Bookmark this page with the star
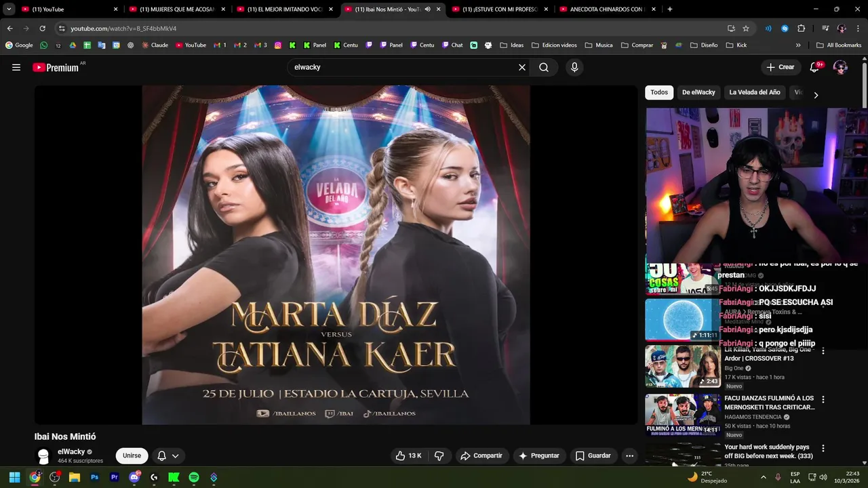Image resolution: width=868 pixels, height=488 pixels. coord(746,28)
